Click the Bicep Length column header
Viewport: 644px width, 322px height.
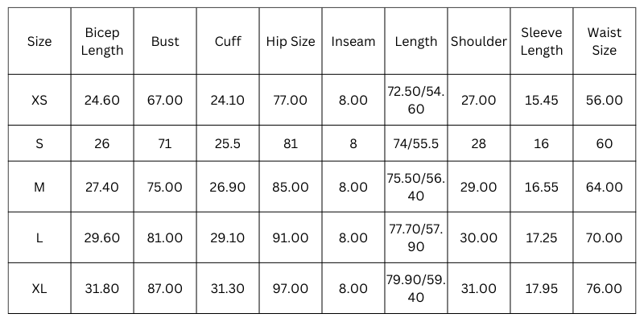click(x=102, y=42)
